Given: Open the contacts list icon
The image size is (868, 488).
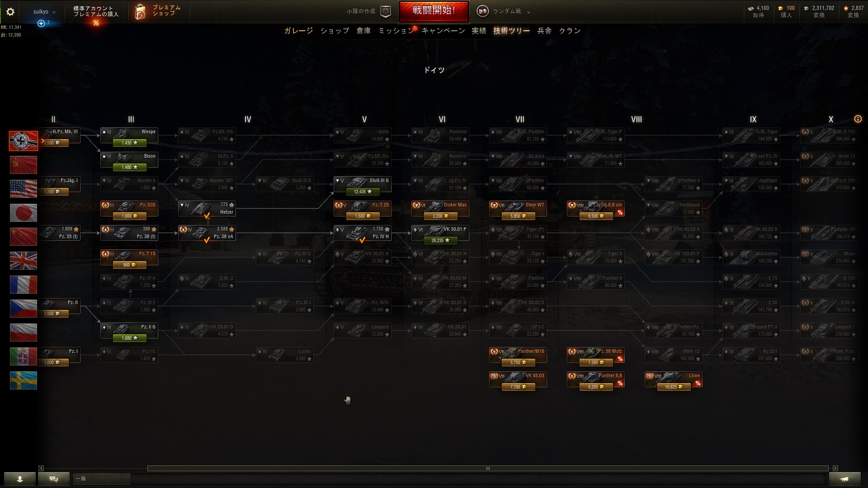Looking at the screenshot, I should (20, 479).
